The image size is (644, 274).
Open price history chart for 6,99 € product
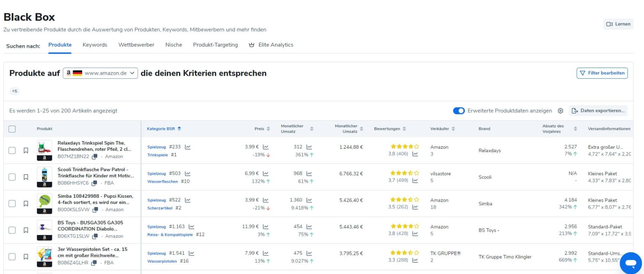(x=265, y=173)
